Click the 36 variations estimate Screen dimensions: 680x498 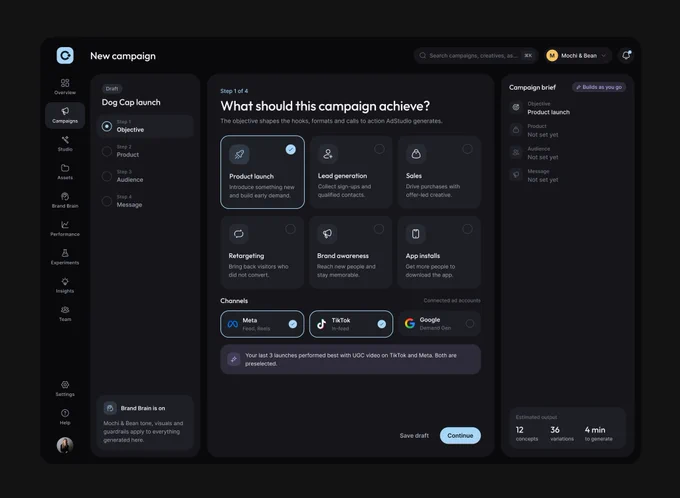562,433
